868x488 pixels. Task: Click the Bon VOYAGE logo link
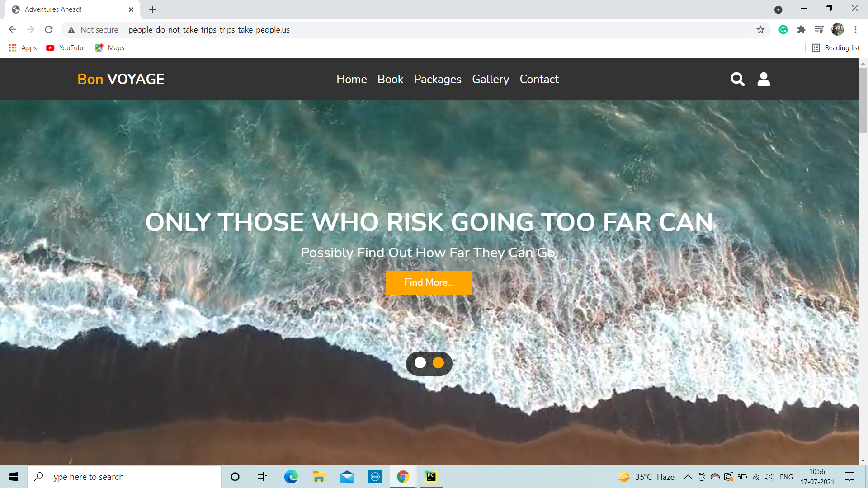pyautogui.click(x=121, y=79)
